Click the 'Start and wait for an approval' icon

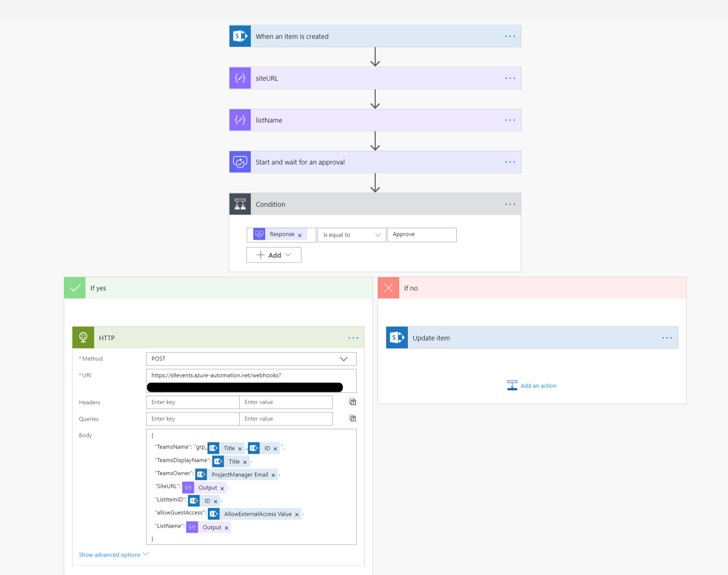click(x=240, y=162)
